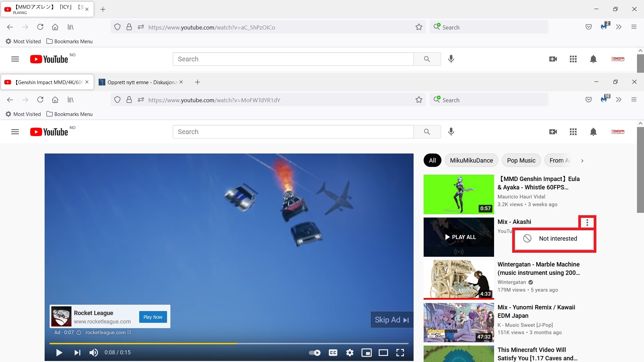
Task: Mute the video volume speaker icon
Action: pos(94,353)
